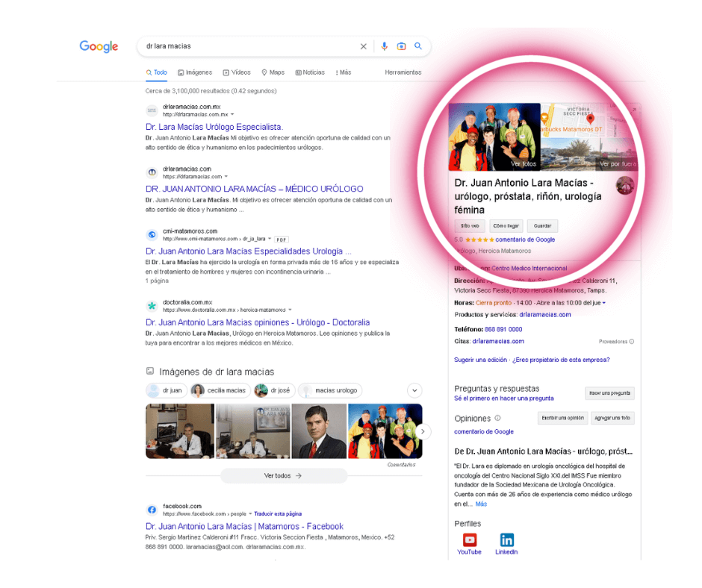Open 'Dr. Lara Macías Urólogo Especialista' result
This screenshot has width=702, height=588.
coord(214,127)
